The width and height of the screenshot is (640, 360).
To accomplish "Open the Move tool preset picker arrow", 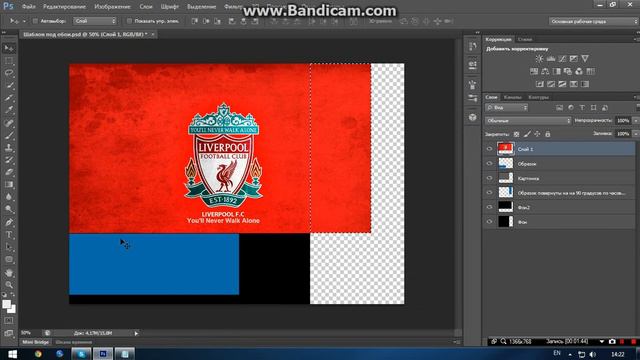I will [24, 21].
